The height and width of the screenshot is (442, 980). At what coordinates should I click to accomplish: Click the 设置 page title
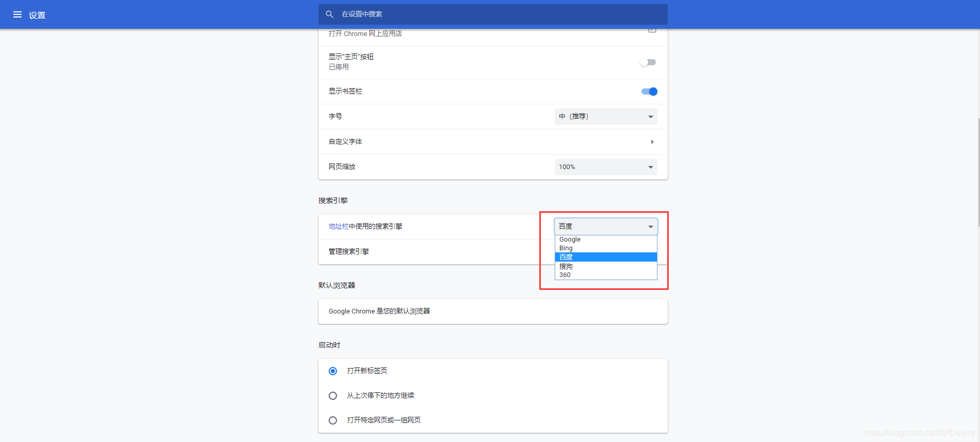click(37, 15)
